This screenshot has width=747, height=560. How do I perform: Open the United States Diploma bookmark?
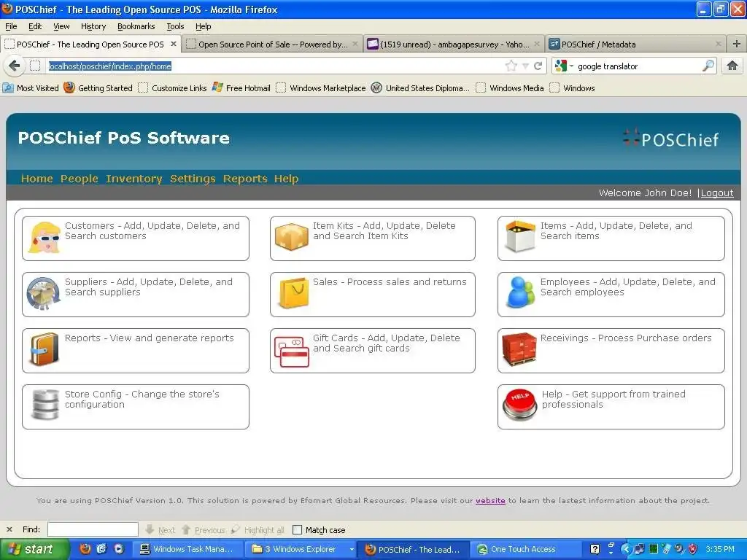pyautogui.click(x=421, y=87)
